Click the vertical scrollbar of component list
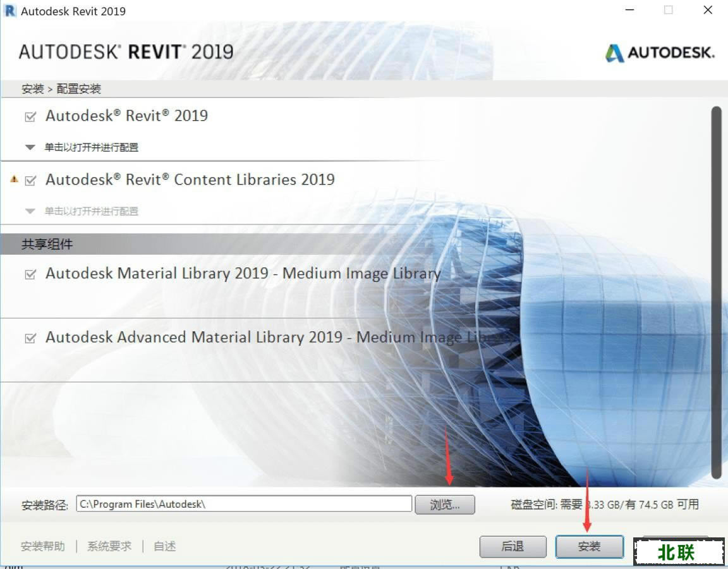The height and width of the screenshot is (569, 728). (717, 293)
